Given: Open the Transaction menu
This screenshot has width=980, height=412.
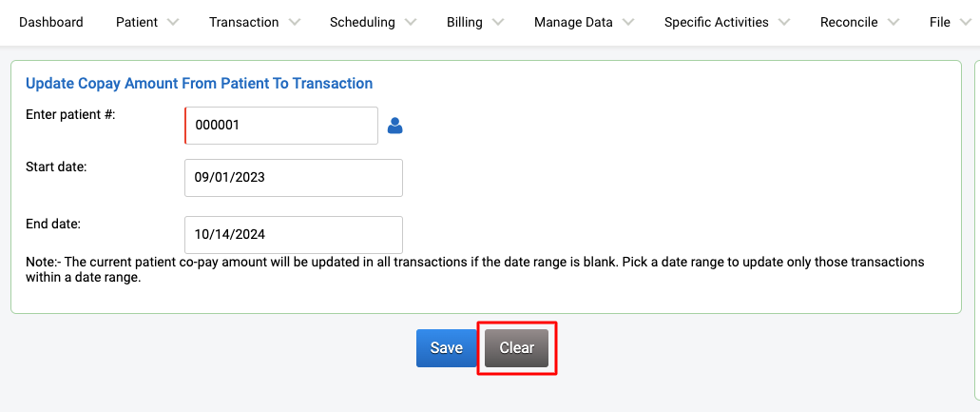Looking at the screenshot, I should 243,23.
